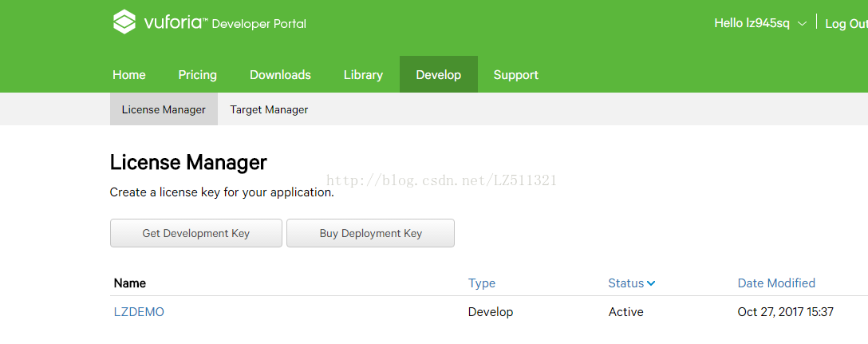Click the Buy Deployment Key button
The height and width of the screenshot is (344, 868).
(370, 233)
